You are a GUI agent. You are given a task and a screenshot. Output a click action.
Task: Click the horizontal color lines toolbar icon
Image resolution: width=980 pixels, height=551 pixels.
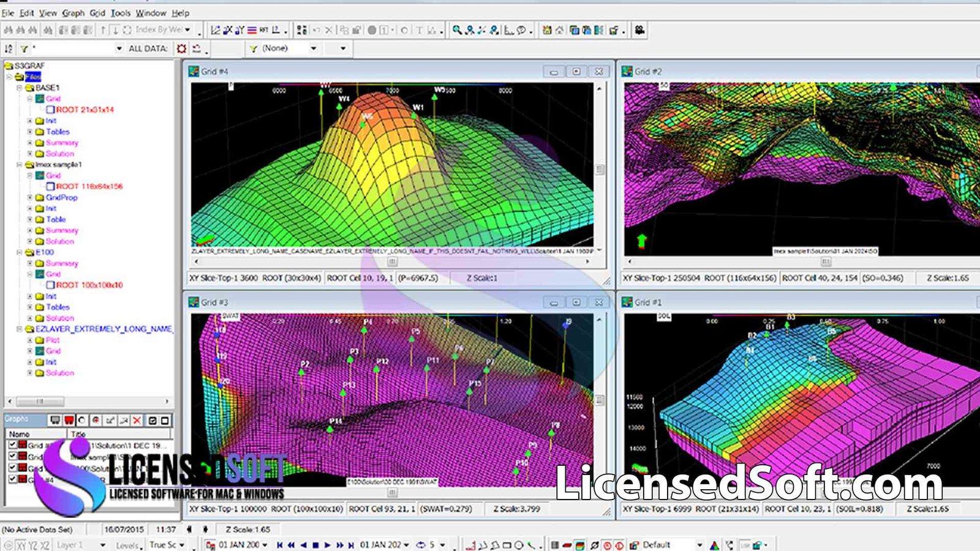252,30
